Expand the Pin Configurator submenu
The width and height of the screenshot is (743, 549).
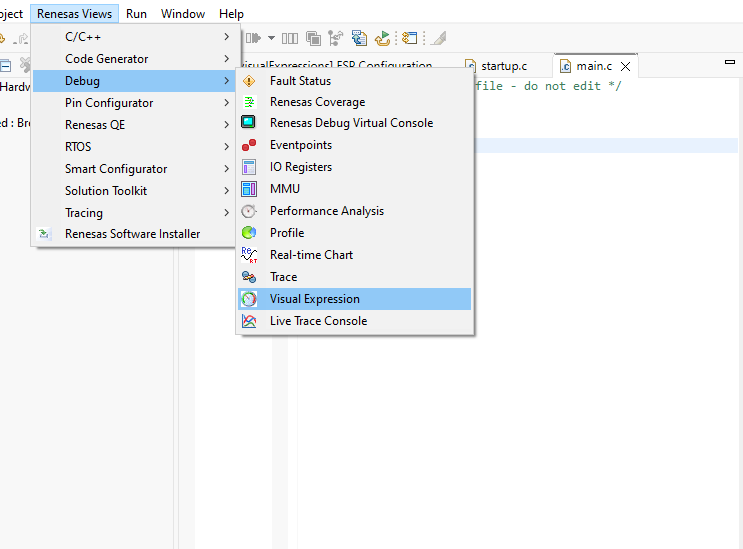pos(134,103)
